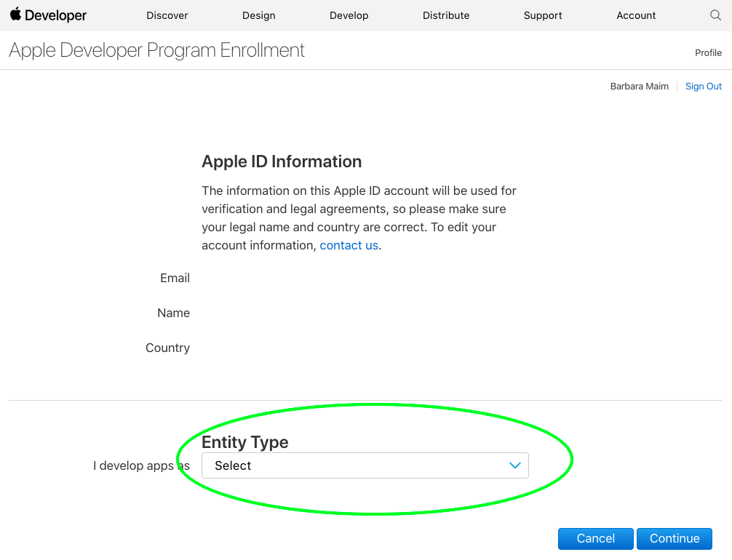The height and width of the screenshot is (560, 732).
Task: Click the Cancel button
Action: pos(596,538)
